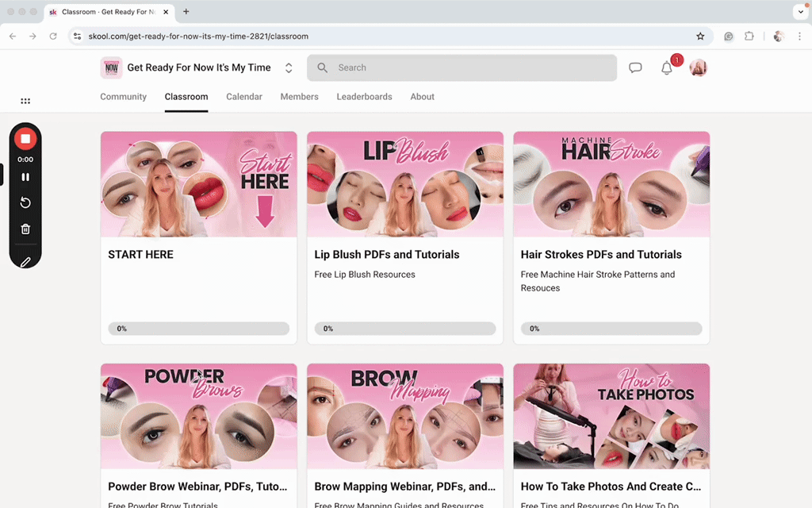Click the community logo icon
Screen dimensions: 812x508
point(111,68)
